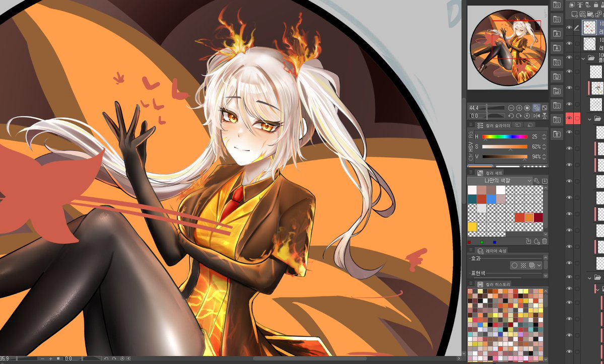Image resolution: width=604 pixels, height=364 pixels.
Task: Click the saturation slider bar
Action: coord(505,147)
